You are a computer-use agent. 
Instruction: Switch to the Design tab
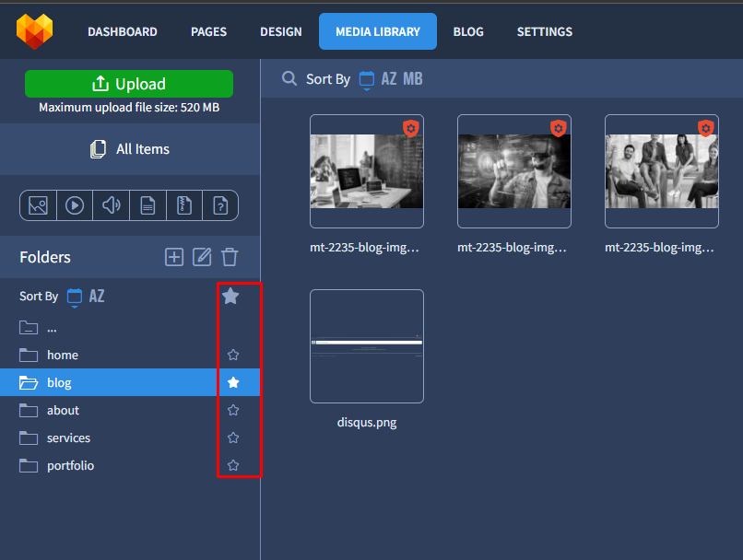[x=280, y=31]
